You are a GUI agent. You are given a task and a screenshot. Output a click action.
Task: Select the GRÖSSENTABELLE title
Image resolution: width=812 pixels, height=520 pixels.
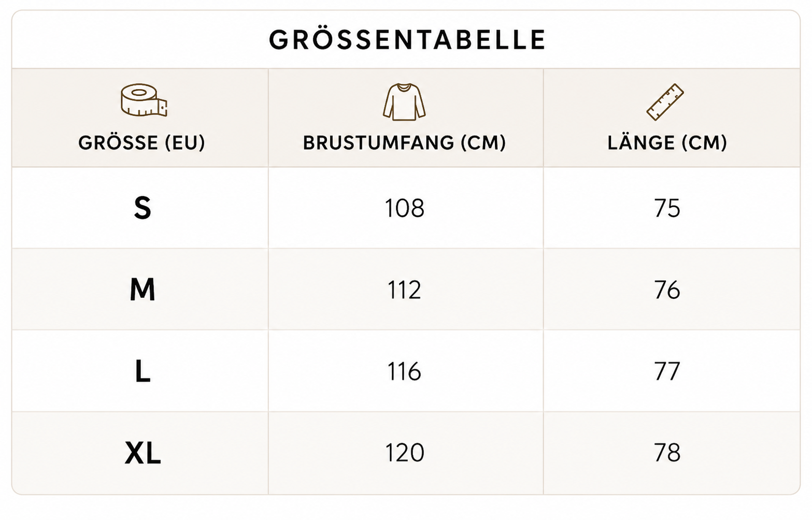tap(407, 40)
